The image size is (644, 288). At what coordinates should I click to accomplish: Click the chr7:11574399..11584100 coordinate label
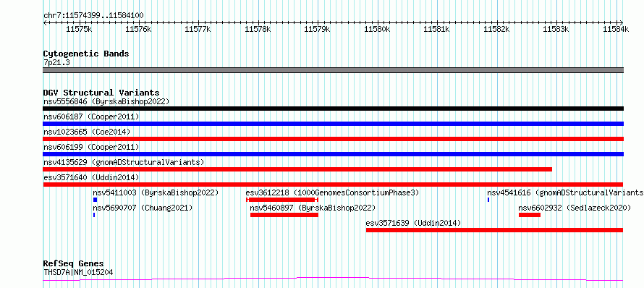[x=93, y=16]
